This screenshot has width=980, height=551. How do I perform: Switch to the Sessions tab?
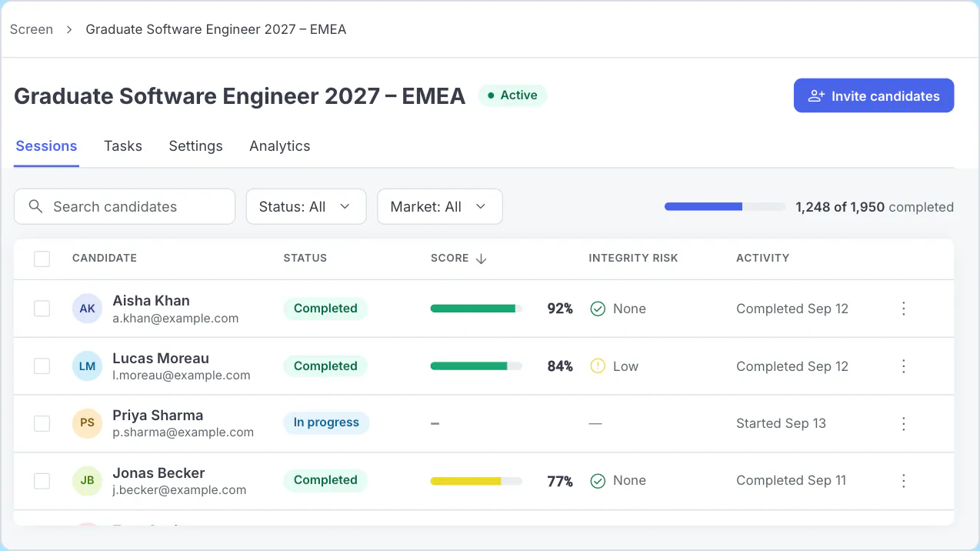click(x=46, y=146)
